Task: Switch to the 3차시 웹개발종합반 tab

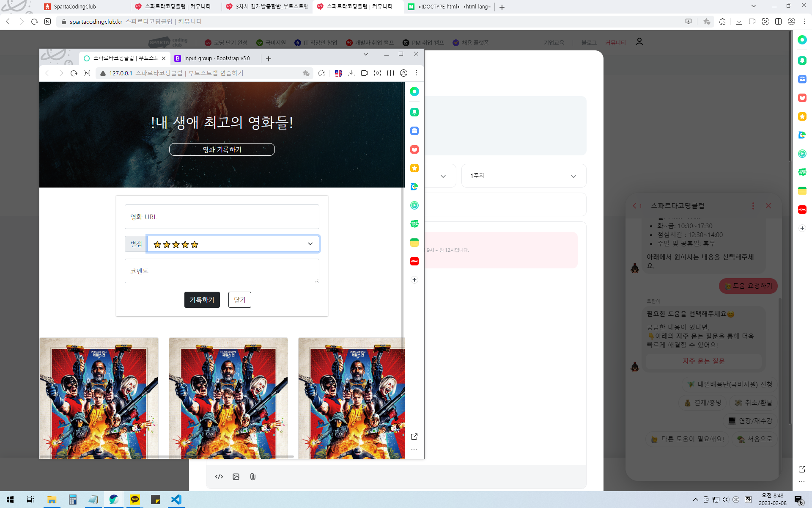Action: (x=267, y=7)
